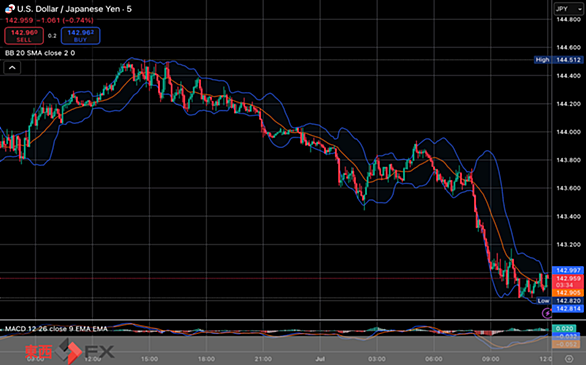Click the Low 142.820 price label

coord(559,301)
